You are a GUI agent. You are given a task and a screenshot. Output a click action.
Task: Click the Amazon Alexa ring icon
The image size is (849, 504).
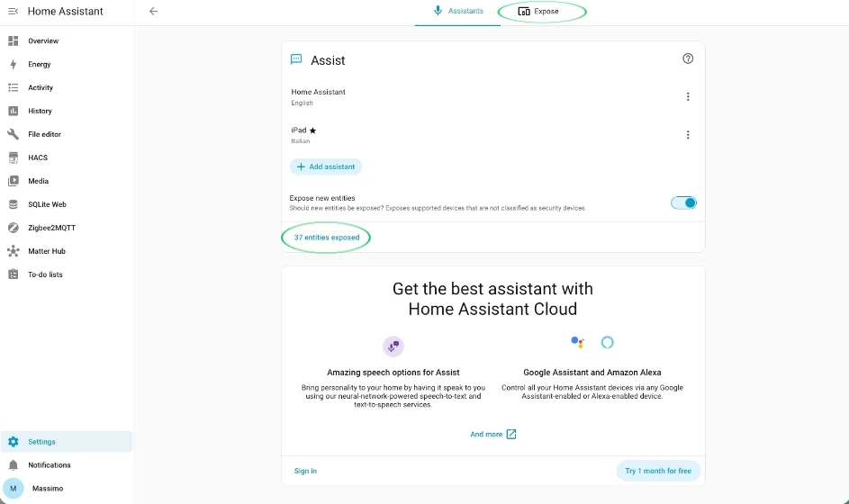coord(607,342)
